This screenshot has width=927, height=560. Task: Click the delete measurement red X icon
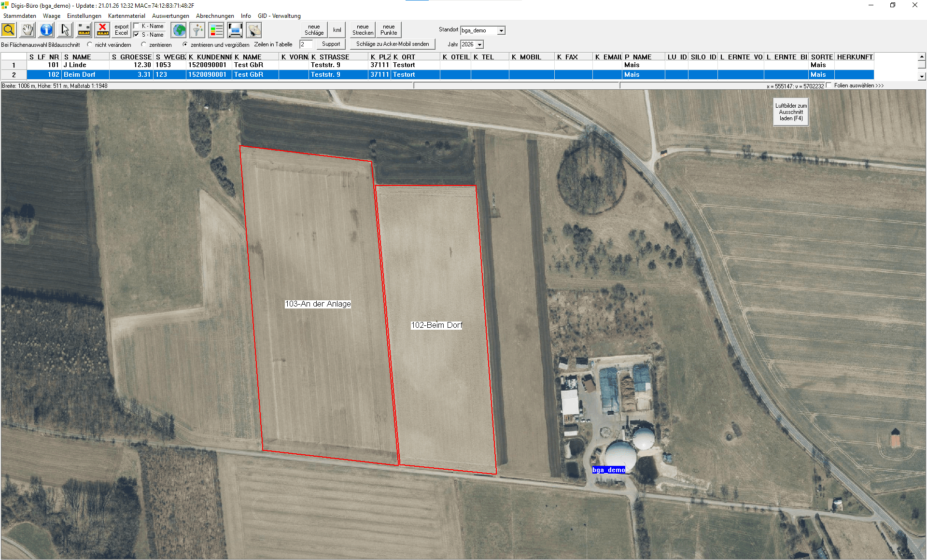click(102, 30)
